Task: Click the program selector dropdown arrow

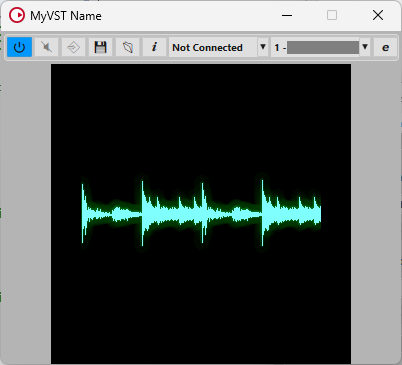Action: coord(365,47)
